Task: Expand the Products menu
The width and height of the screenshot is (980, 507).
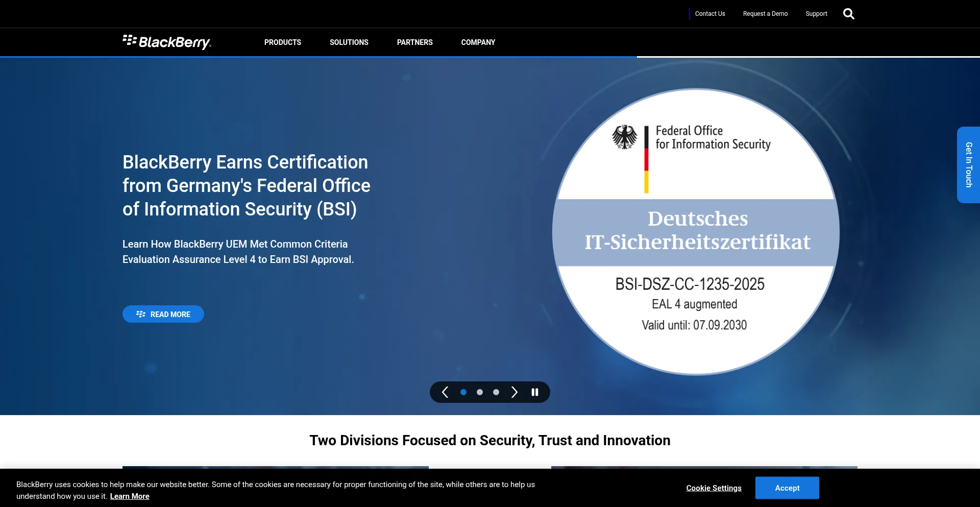Action: (x=282, y=42)
